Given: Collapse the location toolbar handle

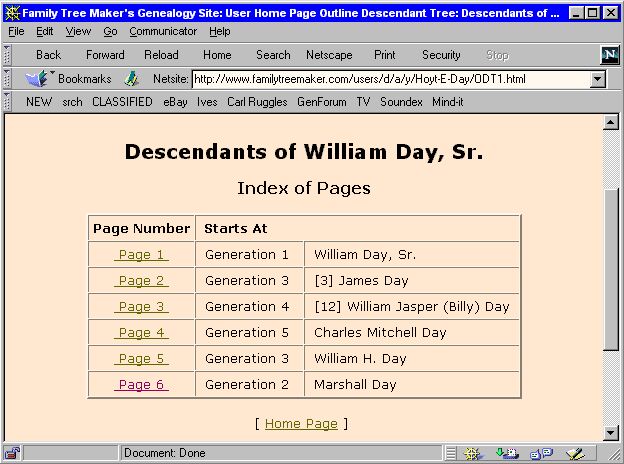Looking at the screenshot, I should coord(7,78).
